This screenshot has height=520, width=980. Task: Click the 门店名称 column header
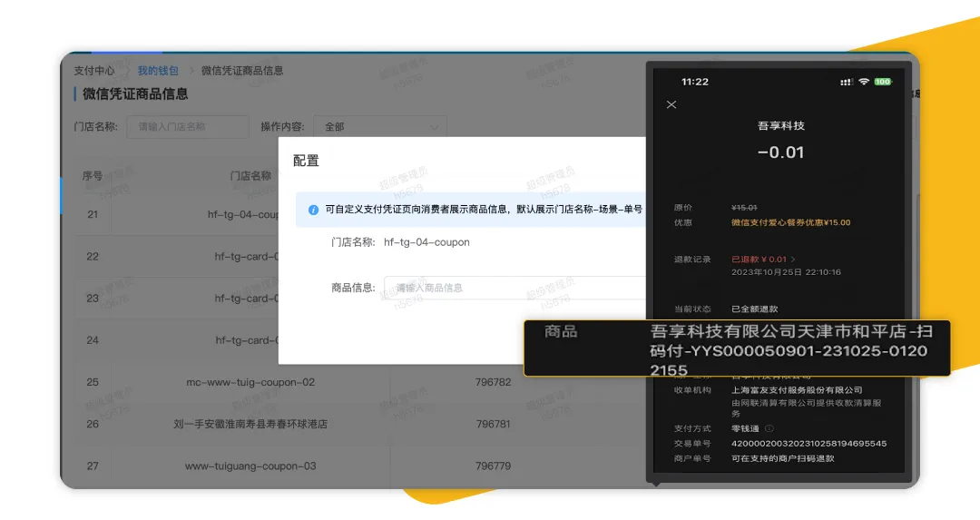pos(250,176)
